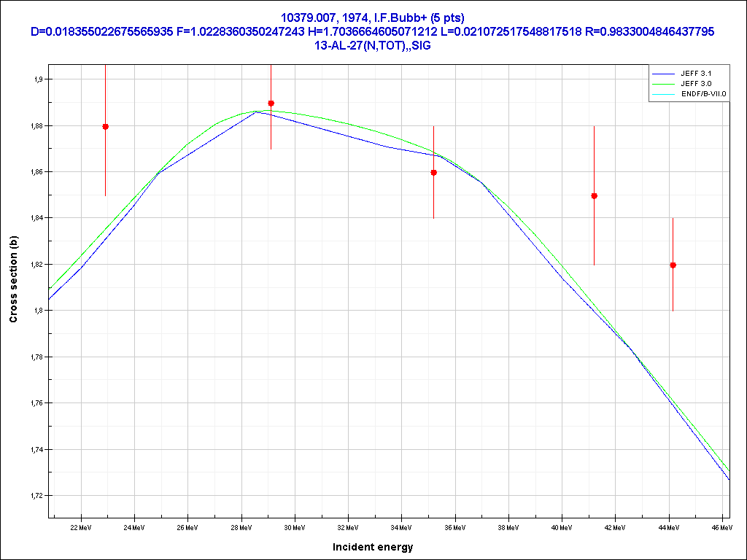Select the ENDF/B-VII.0 legend entry text
The image size is (747, 560).
point(703,95)
